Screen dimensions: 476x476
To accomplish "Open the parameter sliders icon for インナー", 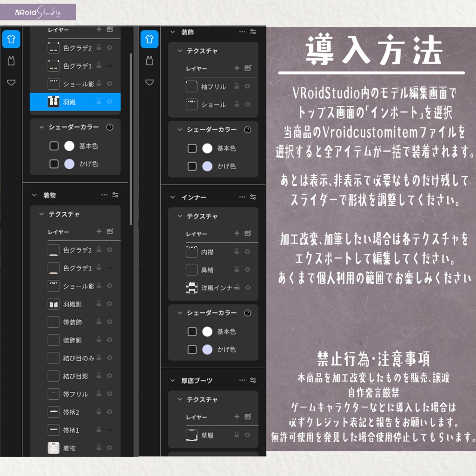I will [x=253, y=197].
